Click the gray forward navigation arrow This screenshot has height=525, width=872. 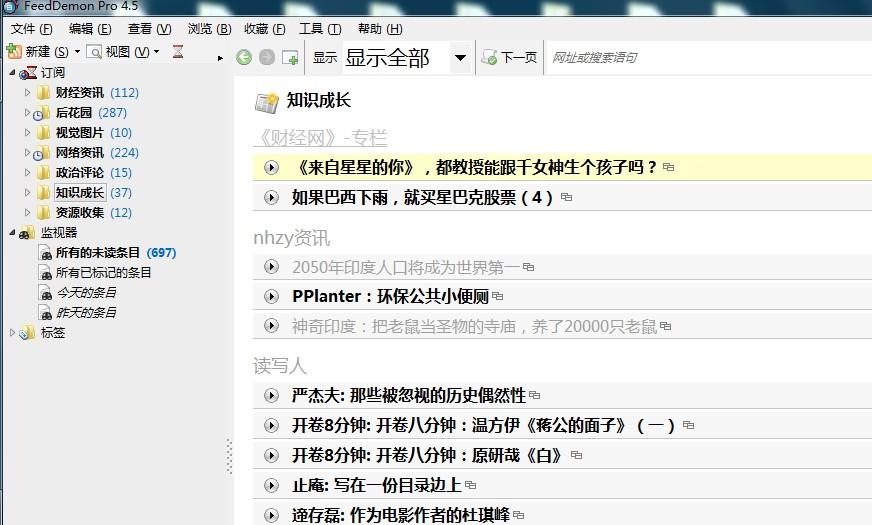pyautogui.click(x=267, y=57)
